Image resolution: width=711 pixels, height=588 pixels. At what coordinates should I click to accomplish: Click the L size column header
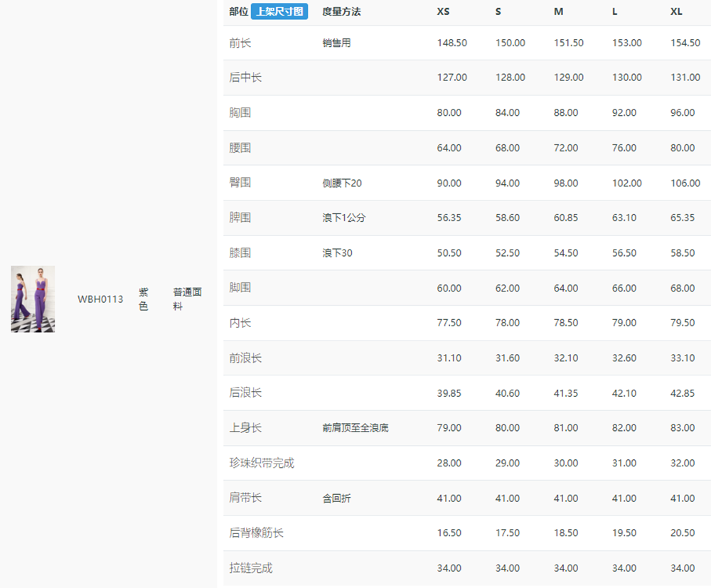[x=615, y=11]
